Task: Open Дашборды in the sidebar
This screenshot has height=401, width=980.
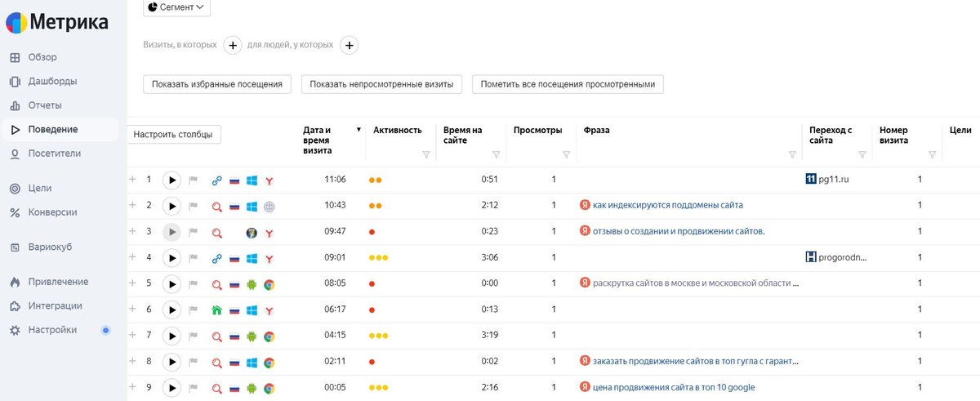Action: pos(52,82)
